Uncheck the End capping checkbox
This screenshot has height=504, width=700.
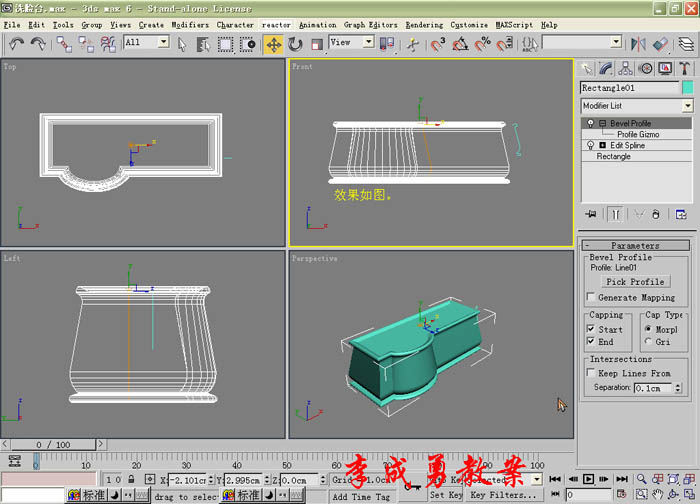[591, 342]
